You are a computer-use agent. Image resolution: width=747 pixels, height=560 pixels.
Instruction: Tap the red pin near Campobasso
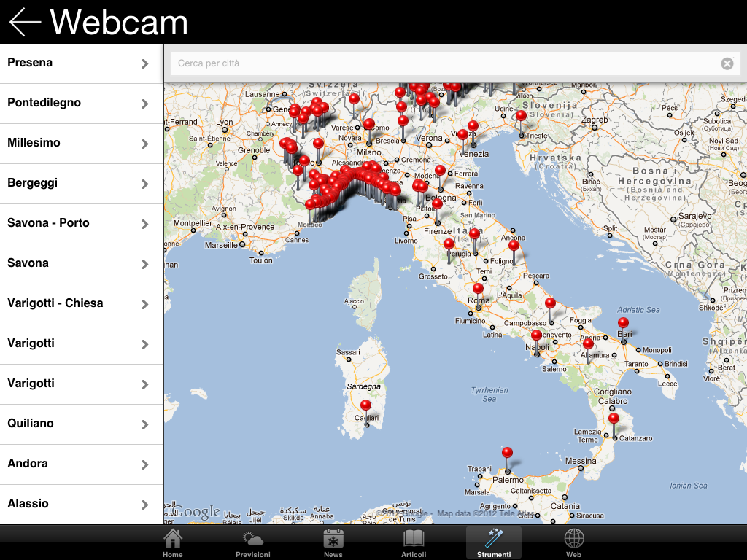[550, 303]
